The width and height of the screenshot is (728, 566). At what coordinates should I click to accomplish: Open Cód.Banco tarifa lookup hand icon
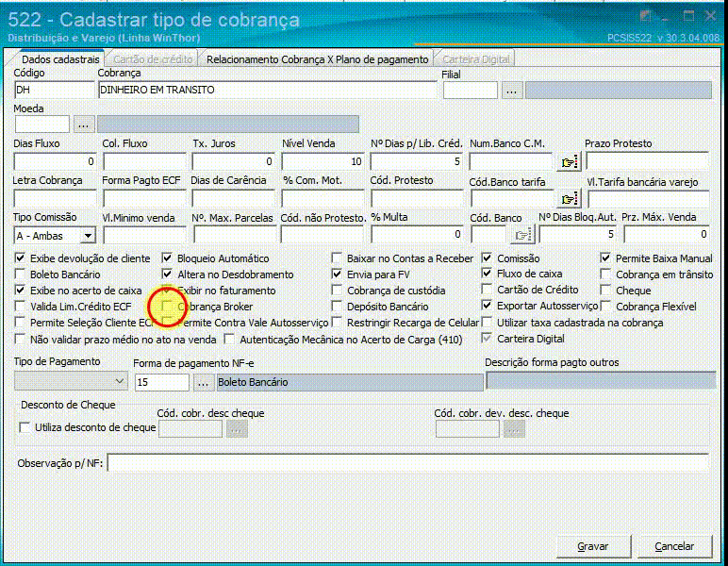click(570, 199)
